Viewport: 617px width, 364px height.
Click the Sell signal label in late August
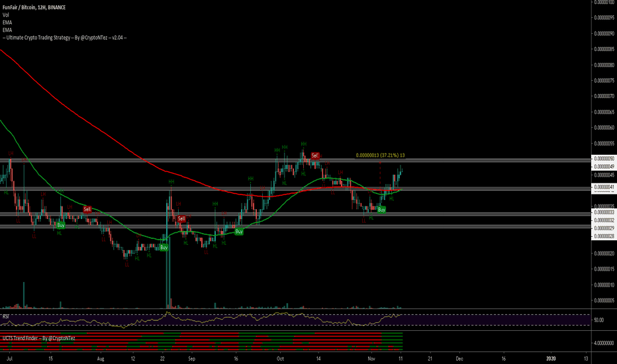(181, 219)
